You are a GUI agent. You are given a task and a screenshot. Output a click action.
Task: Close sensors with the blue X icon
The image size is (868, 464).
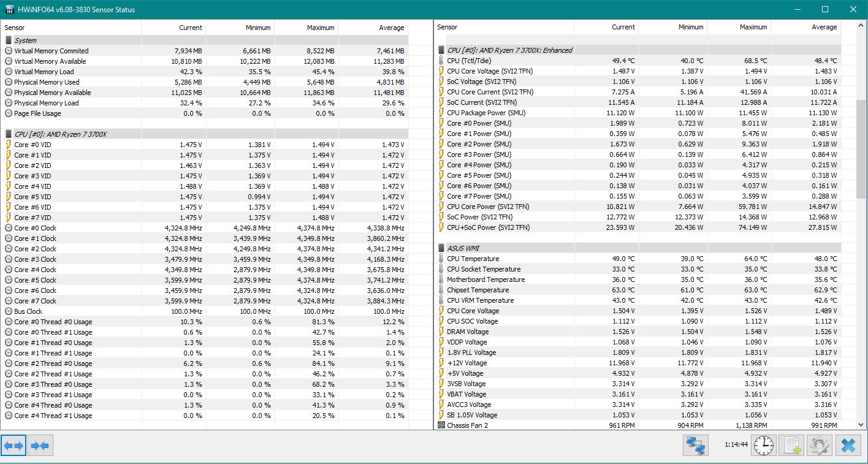pos(848,446)
